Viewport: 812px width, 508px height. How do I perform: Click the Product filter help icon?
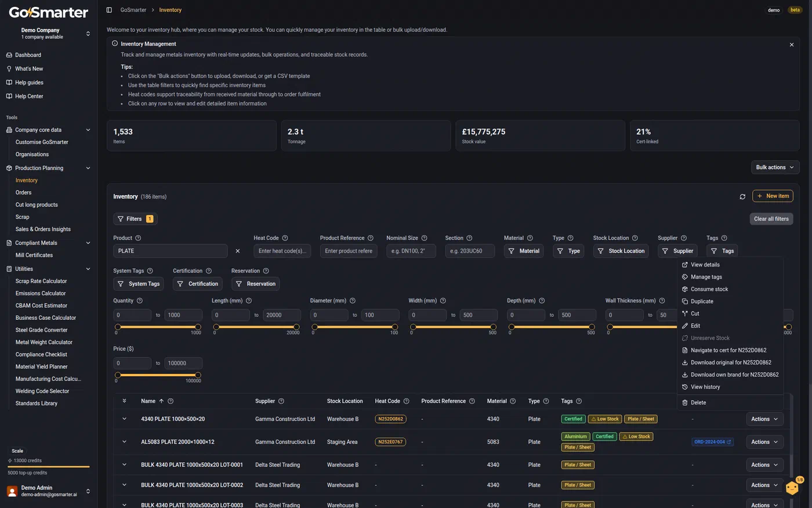point(138,238)
